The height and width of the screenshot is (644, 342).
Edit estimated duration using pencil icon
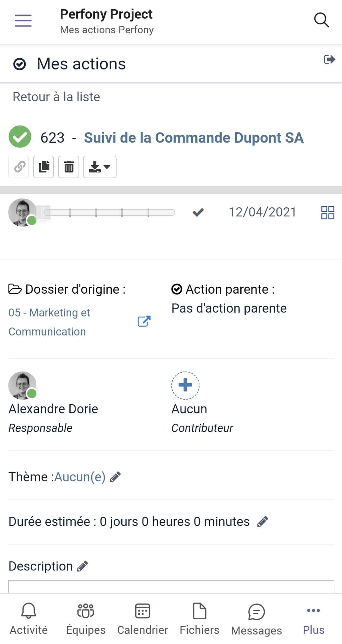pos(263,522)
